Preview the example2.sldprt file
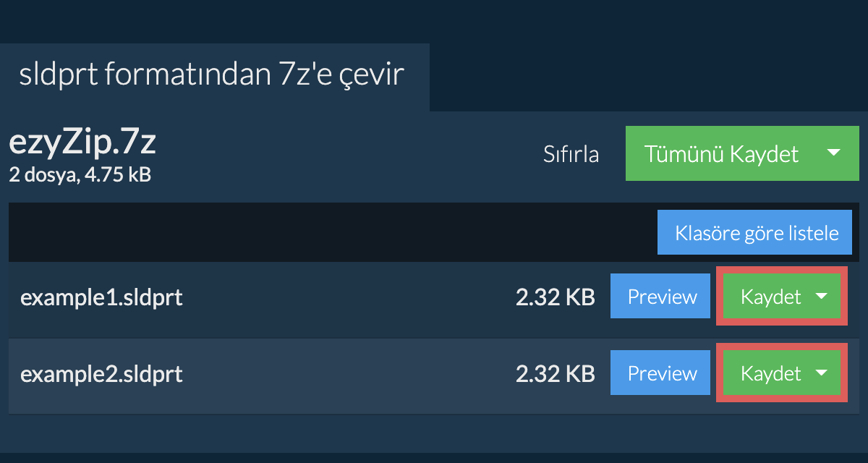868x463 pixels. 662,373
